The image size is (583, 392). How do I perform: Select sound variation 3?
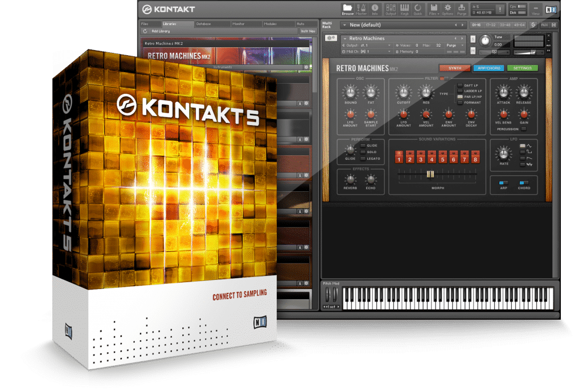(x=421, y=157)
